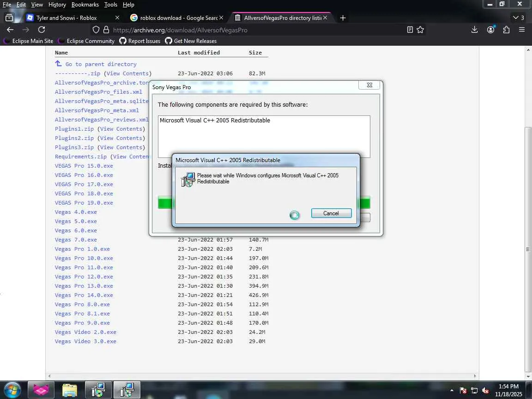Download Vegas Pro 10.0.exe

coord(84,258)
